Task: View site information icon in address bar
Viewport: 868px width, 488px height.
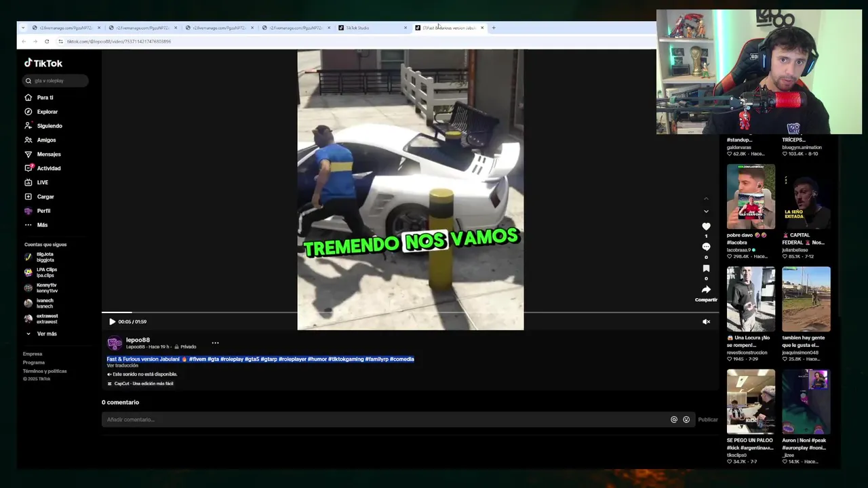Action: tap(60, 41)
